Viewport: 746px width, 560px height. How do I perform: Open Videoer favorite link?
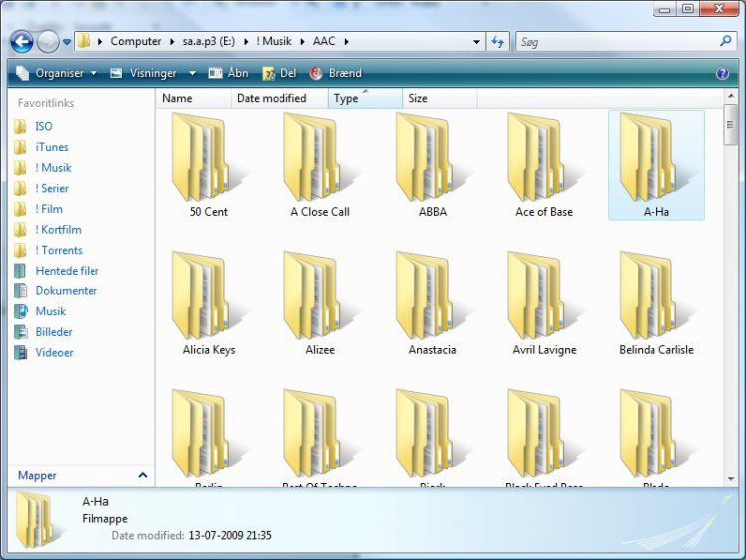tap(44, 352)
